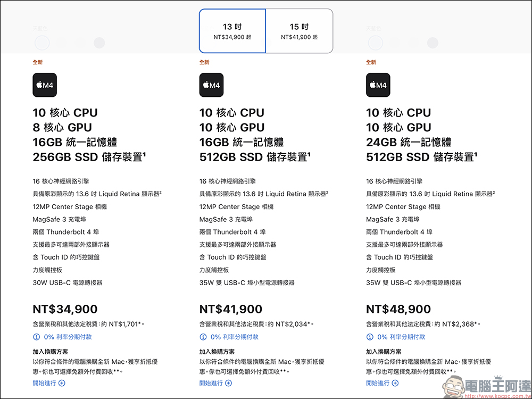The height and width of the screenshot is (399, 532).
Task: Click '16 核心神經網路引擎' in left column
Action: [x=61, y=181]
